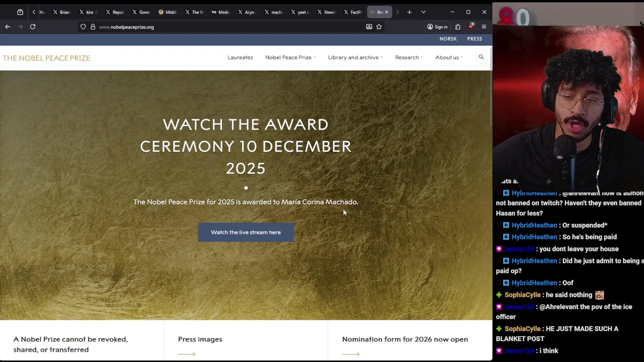The width and height of the screenshot is (644, 362).
Task: Expand the Nobel Peace Prize menu
Action: (x=290, y=57)
